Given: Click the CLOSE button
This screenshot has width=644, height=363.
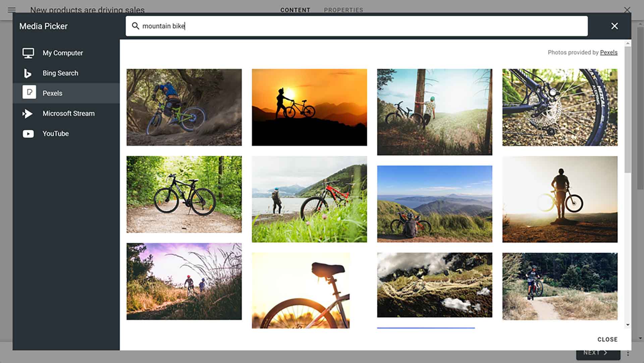Looking at the screenshot, I should pyautogui.click(x=608, y=339).
